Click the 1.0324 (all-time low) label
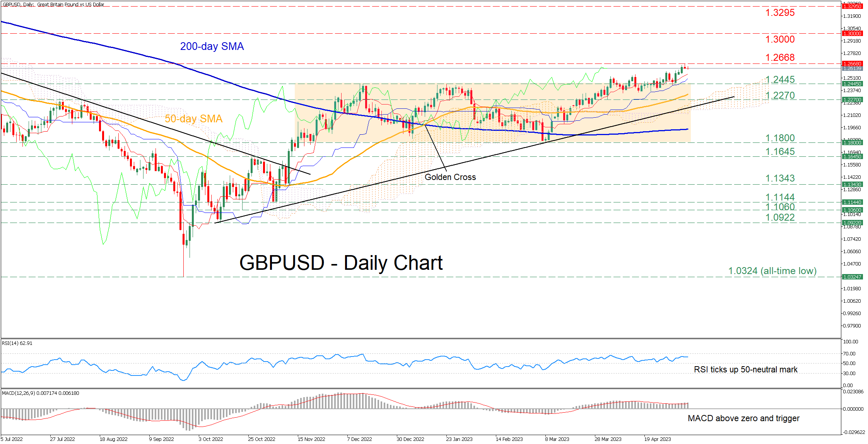The width and height of the screenshot is (868, 444). click(x=772, y=271)
